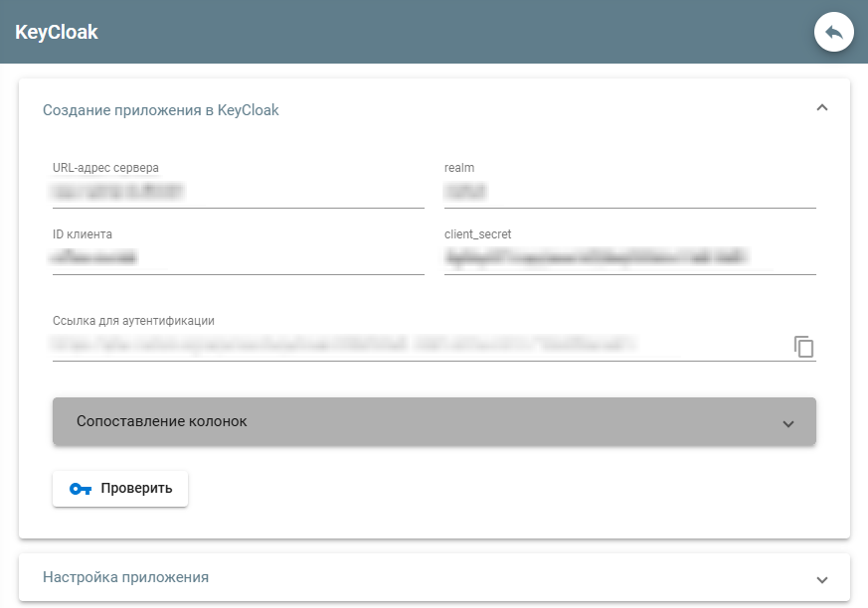This screenshot has width=868, height=608.
Task: Focus the client_secret input field
Action: pos(630,258)
